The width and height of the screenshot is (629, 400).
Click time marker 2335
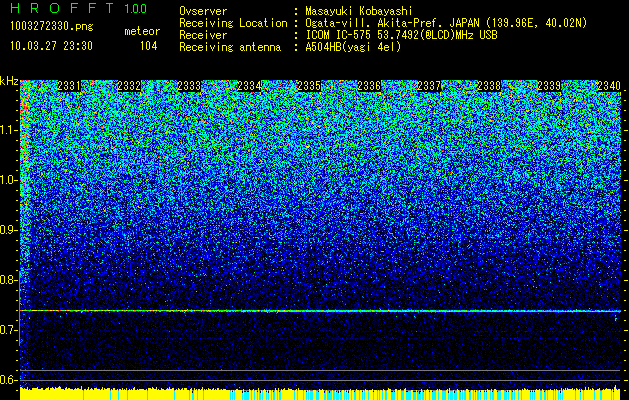[x=309, y=86]
